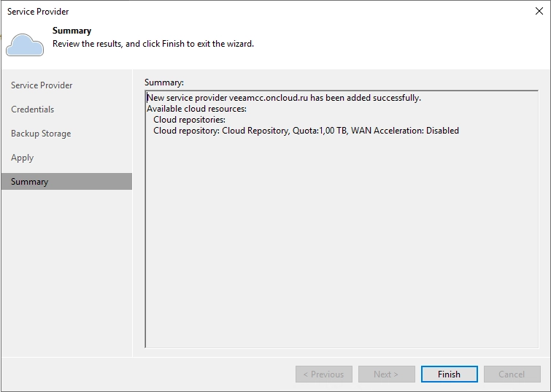Image resolution: width=551 pixels, height=392 pixels.
Task: Click the empty area of the summary text box
Action: 341,241
